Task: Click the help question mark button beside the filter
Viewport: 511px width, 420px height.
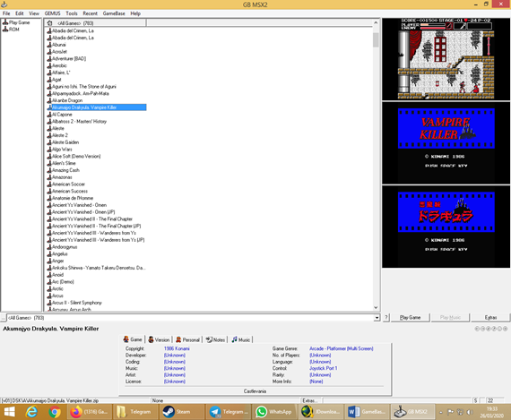Action: pos(386,317)
